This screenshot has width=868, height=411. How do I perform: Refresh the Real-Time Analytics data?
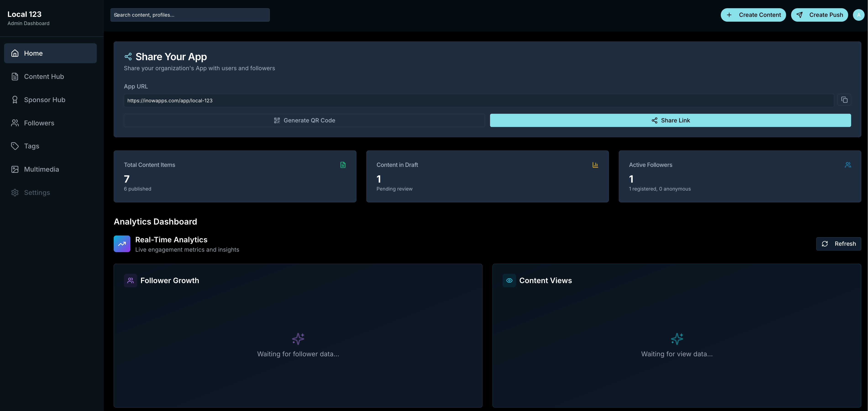click(x=839, y=243)
